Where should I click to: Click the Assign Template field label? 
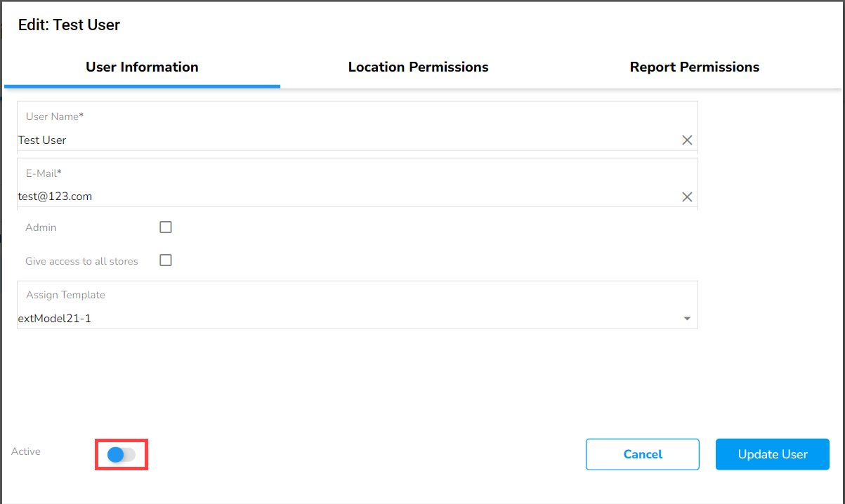(x=65, y=295)
